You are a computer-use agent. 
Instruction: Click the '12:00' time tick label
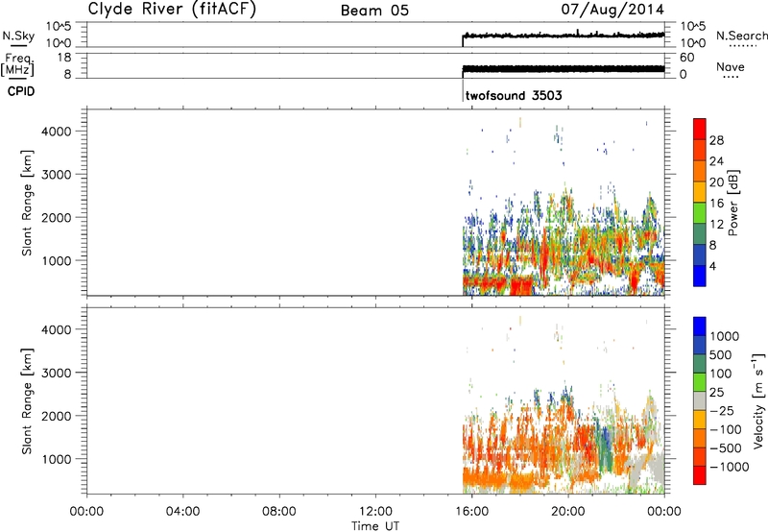(375, 512)
